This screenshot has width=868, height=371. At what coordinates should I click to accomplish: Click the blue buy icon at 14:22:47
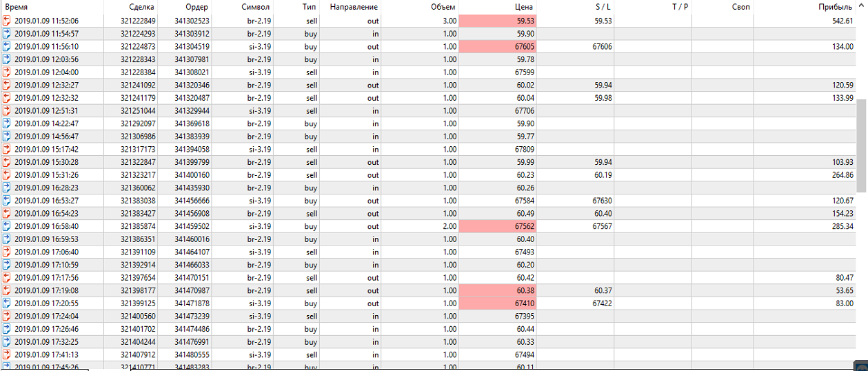click(x=7, y=123)
